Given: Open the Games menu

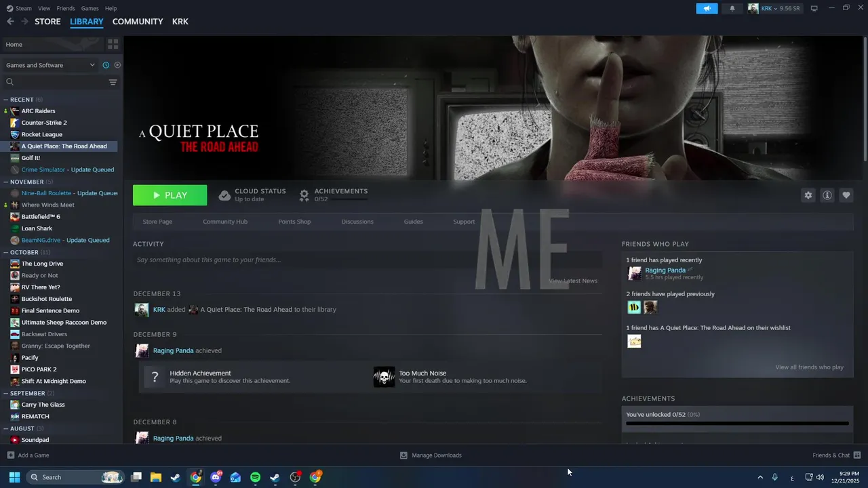Looking at the screenshot, I should pos(90,8).
